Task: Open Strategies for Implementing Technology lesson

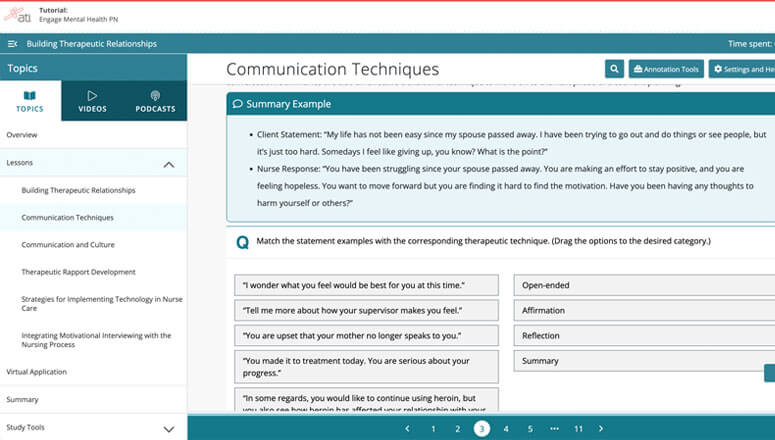Action: [x=101, y=304]
